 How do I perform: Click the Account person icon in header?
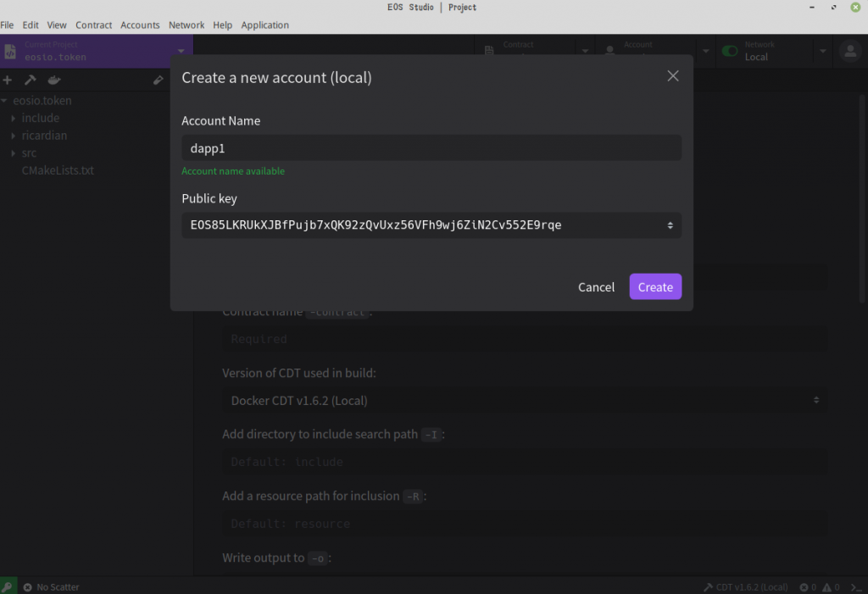point(609,51)
